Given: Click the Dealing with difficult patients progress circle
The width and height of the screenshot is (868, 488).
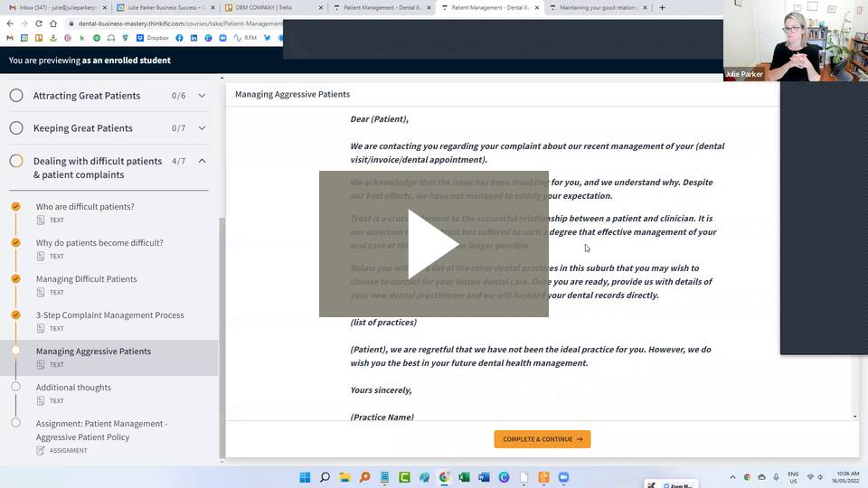Looking at the screenshot, I should [x=16, y=161].
